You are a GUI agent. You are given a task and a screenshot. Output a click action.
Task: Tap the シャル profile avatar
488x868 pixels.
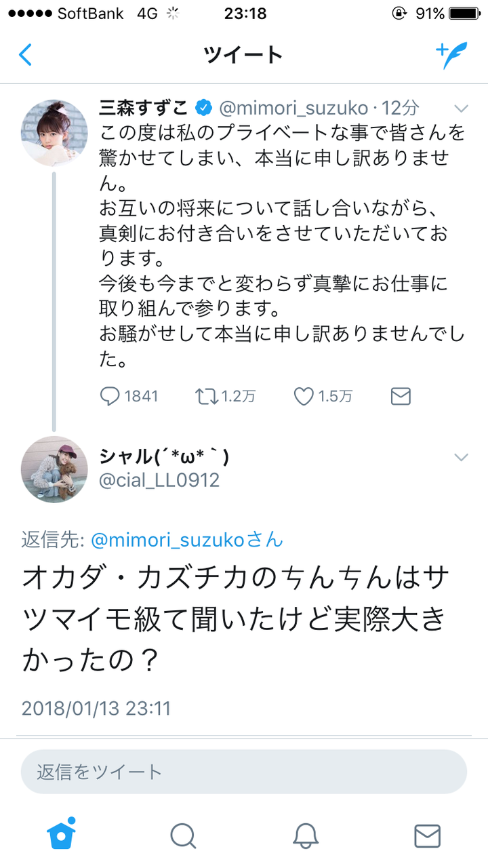tap(54, 469)
